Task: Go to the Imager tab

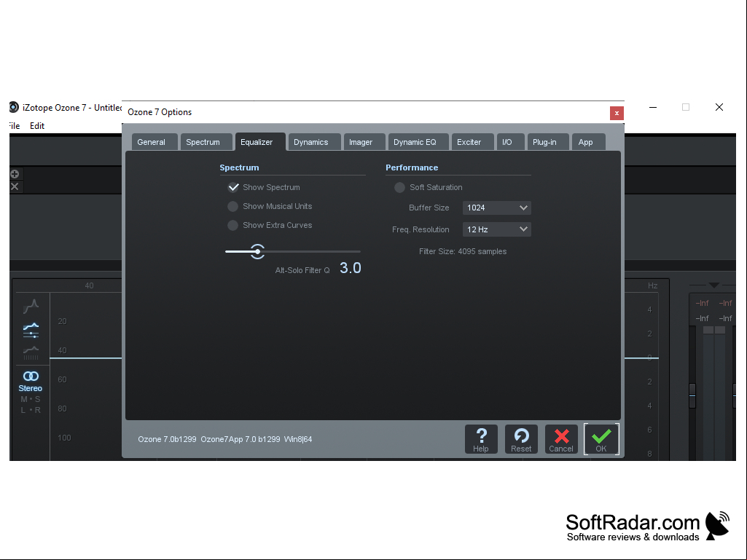Action: pyautogui.click(x=364, y=142)
